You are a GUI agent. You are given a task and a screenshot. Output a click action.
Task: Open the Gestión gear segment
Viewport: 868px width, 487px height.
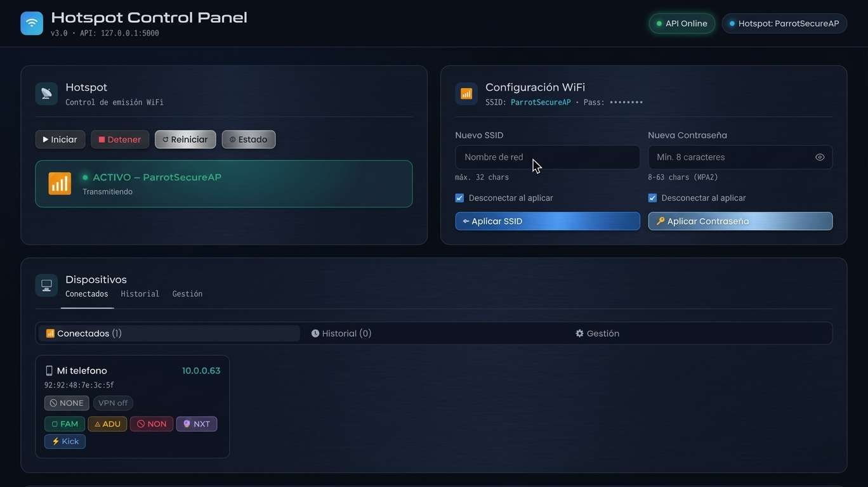pos(597,334)
